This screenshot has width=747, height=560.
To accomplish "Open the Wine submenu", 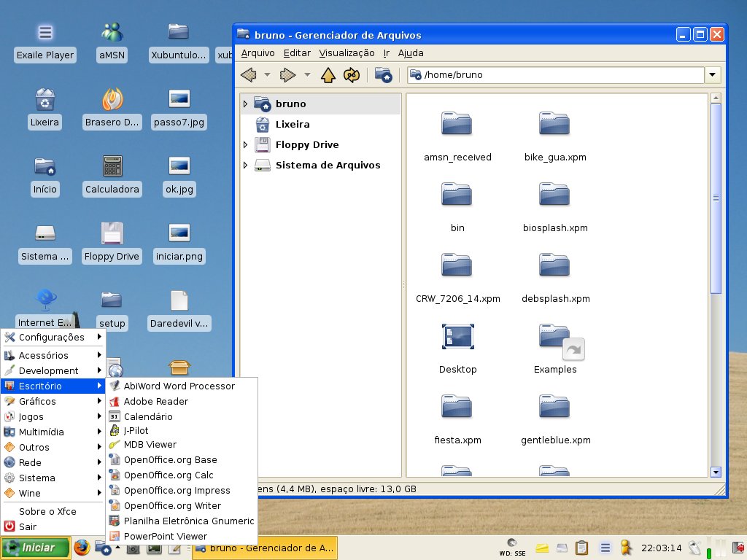I will coord(53,494).
